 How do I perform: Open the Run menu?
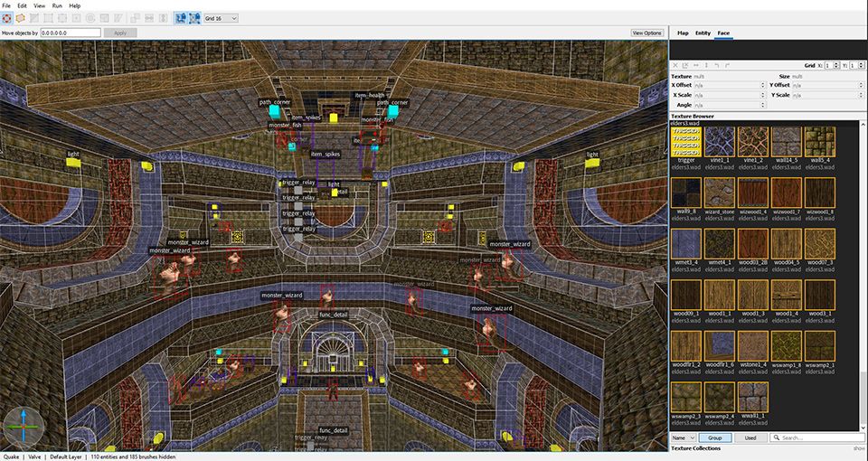point(58,5)
